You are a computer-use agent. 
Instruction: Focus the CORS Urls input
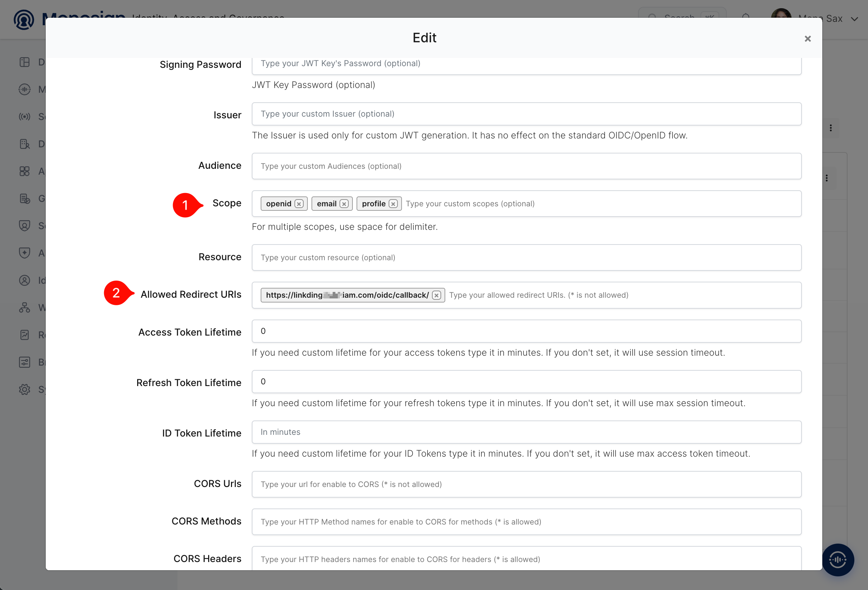pos(526,484)
